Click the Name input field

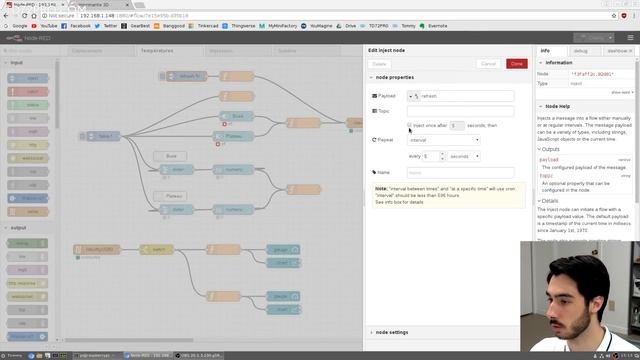[460, 173]
